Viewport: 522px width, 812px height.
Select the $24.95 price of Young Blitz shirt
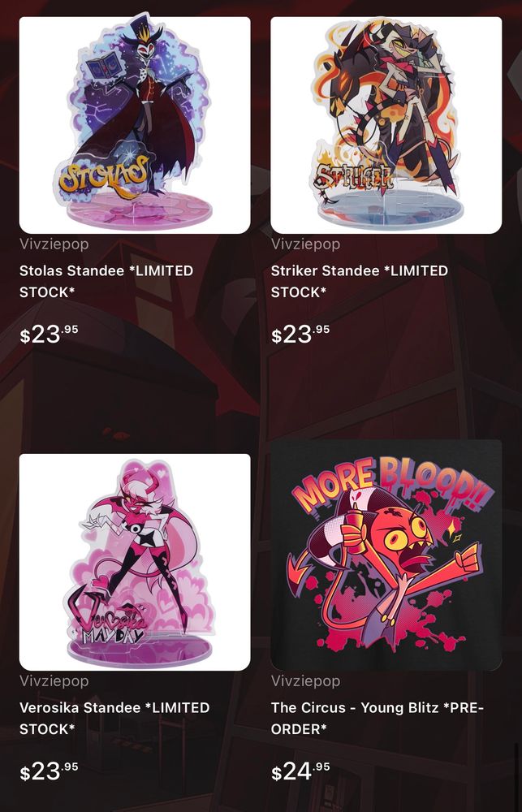pos(300,771)
